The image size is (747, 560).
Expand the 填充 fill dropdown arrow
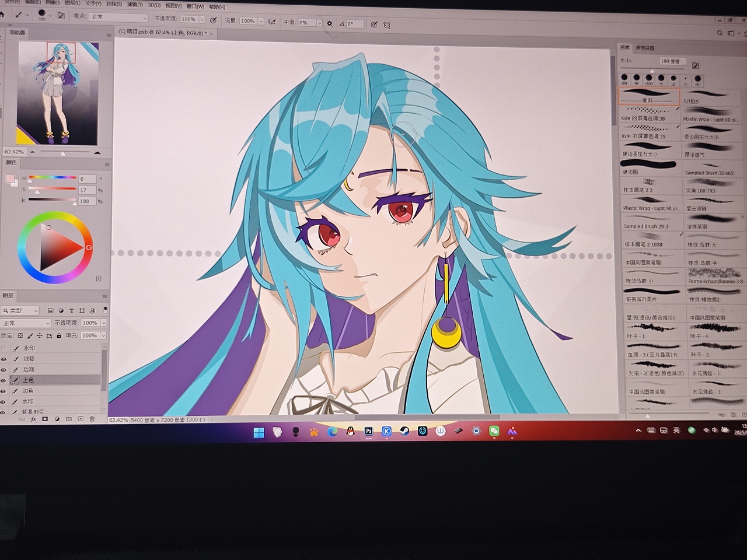[103, 335]
